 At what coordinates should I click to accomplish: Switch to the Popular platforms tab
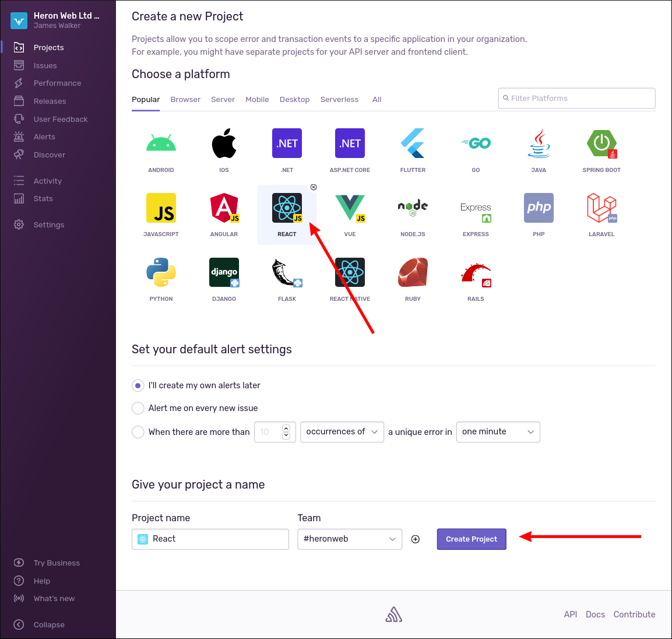[146, 100]
